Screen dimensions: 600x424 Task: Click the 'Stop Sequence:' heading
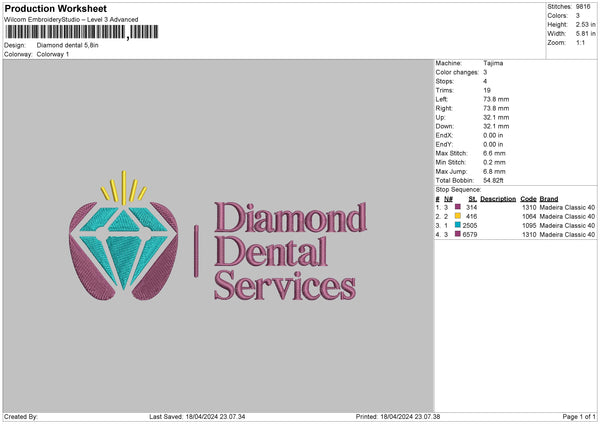pos(458,189)
